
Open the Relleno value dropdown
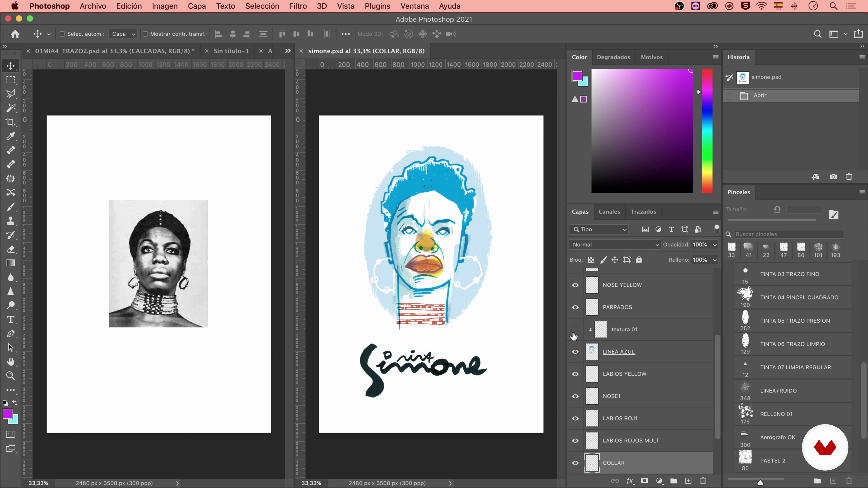click(715, 260)
